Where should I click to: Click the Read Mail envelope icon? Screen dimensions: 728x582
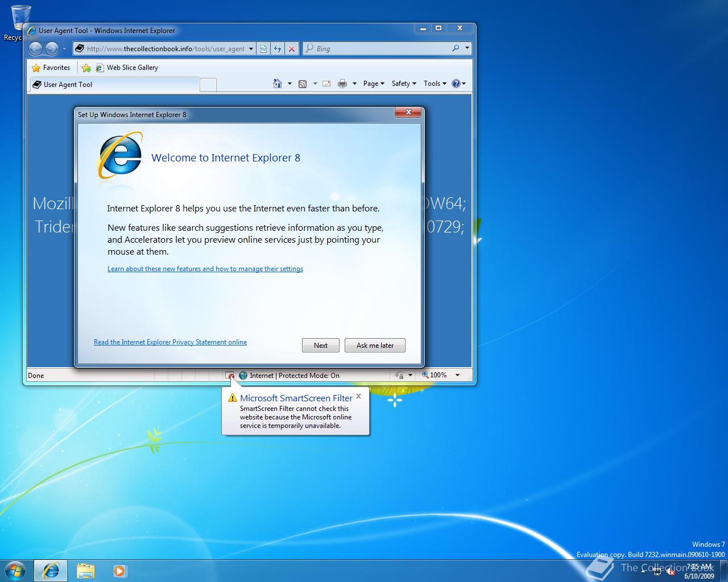click(326, 84)
